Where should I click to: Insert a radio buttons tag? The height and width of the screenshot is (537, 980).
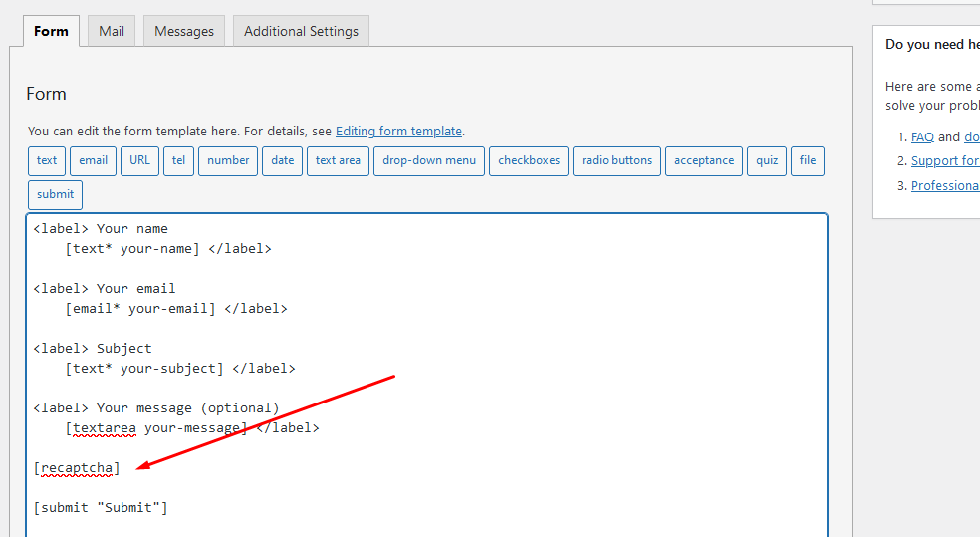click(x=616, y=161)
